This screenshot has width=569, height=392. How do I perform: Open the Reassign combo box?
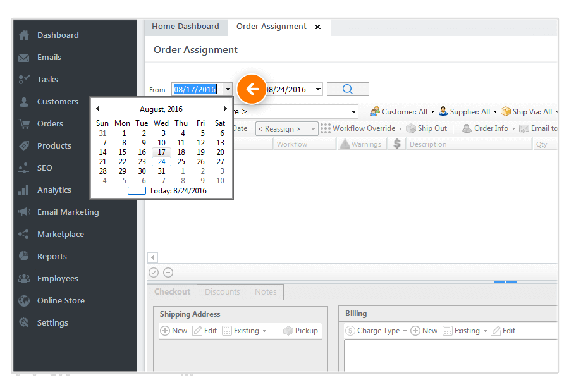(286, 129)
